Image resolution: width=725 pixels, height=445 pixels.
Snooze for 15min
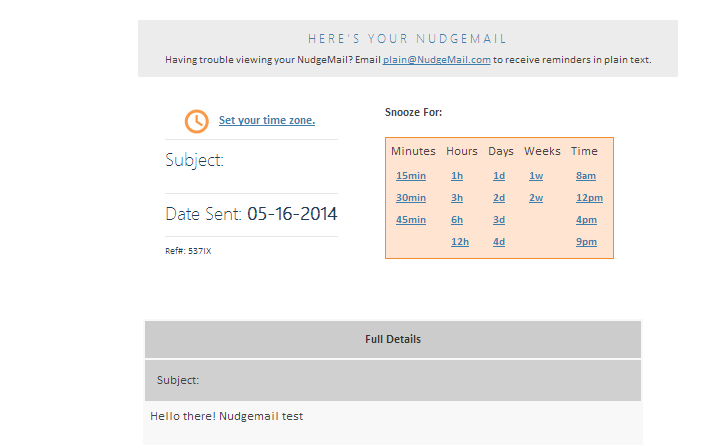pyautogui.click(x=411, y=176)
